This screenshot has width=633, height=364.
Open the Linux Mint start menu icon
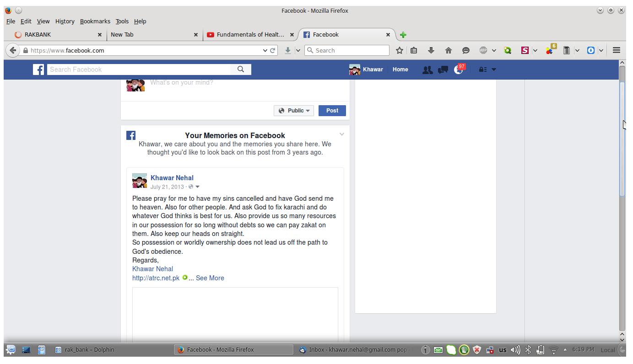[x=11, y=350]
